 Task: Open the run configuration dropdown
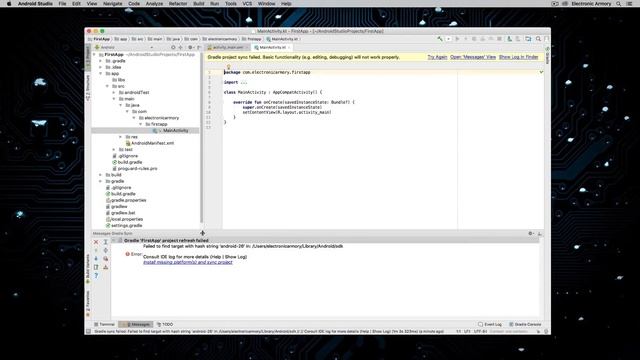click(448, 39)
